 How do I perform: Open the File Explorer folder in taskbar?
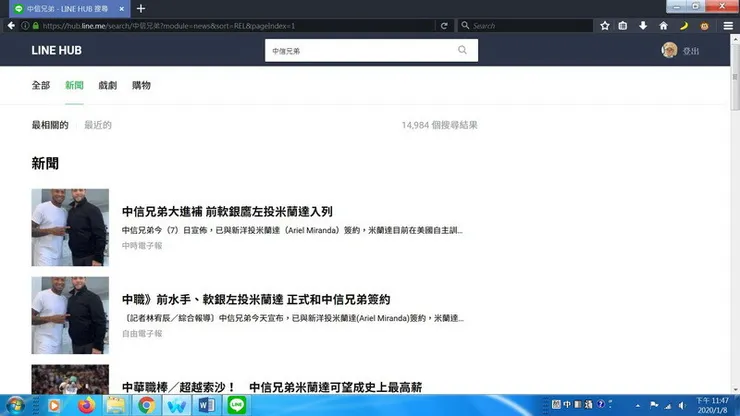coord(116,406)
